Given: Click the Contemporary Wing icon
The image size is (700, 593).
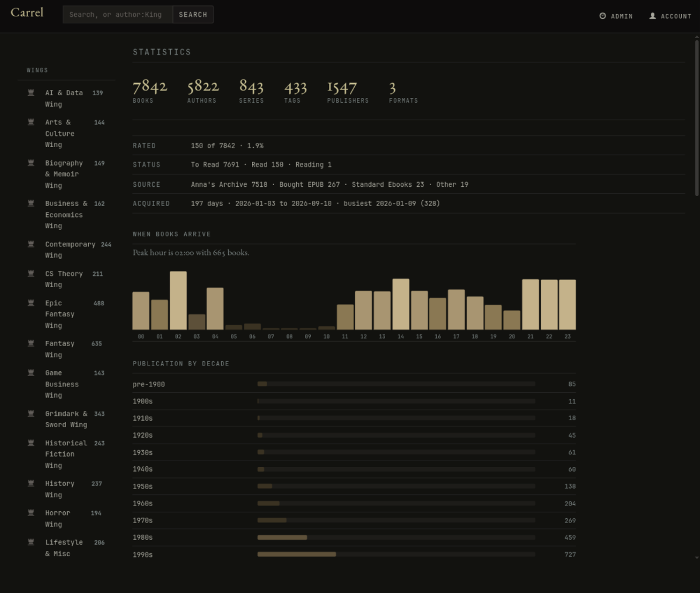Looking at the screenshot, I should [31, 244].
